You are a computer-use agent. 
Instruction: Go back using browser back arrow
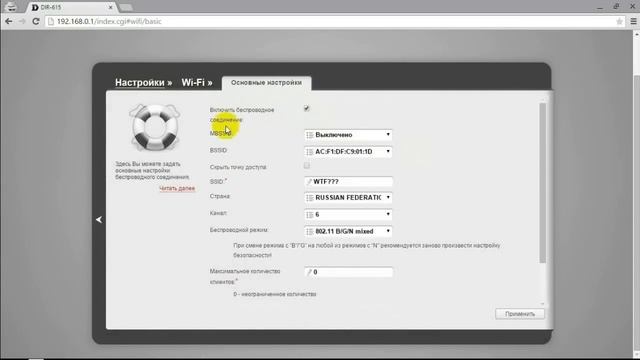(9, 21)
